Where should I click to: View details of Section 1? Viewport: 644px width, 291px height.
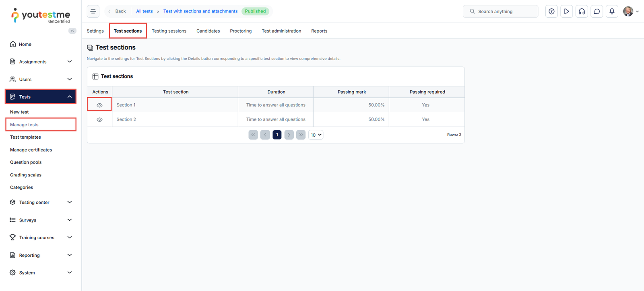click(99, 105)
